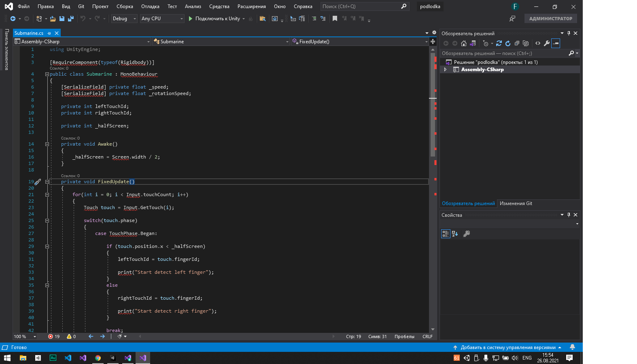Viewport: 637px width, 364px height.
Task: Toggle pin on Submarine.cs tab
Action: click(x=49, y=33)
